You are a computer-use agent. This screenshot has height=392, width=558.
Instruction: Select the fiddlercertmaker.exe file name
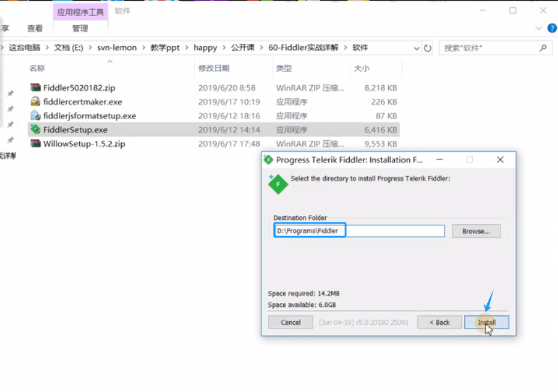pos(83,102)
